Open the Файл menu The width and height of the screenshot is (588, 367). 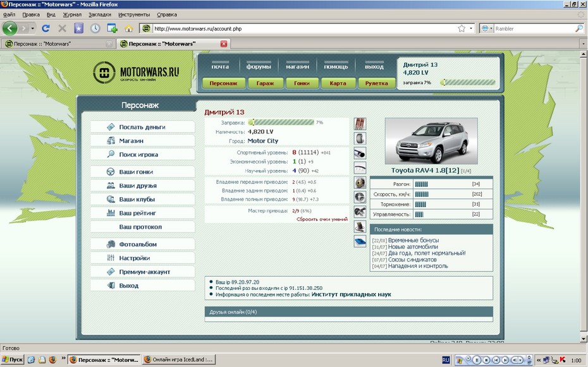[x=9, y=15]
